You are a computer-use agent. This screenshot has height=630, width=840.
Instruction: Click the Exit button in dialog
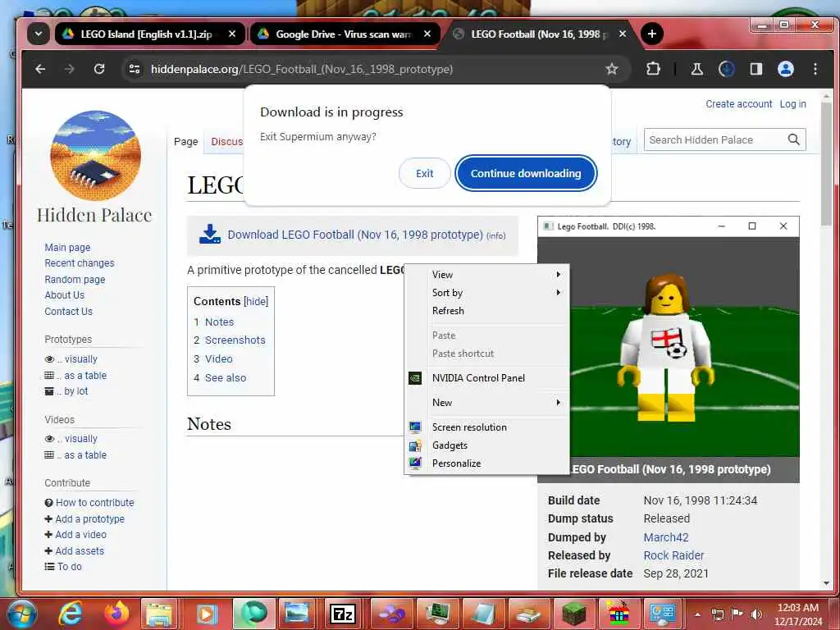(424, 174)
